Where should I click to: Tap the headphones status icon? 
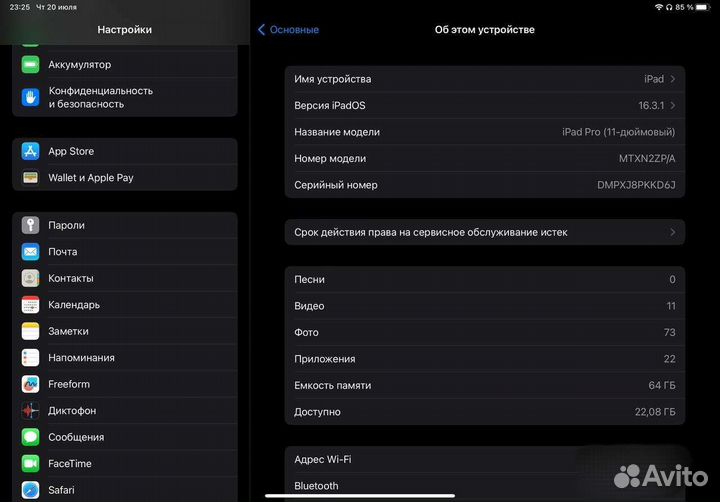click(669, 7)
